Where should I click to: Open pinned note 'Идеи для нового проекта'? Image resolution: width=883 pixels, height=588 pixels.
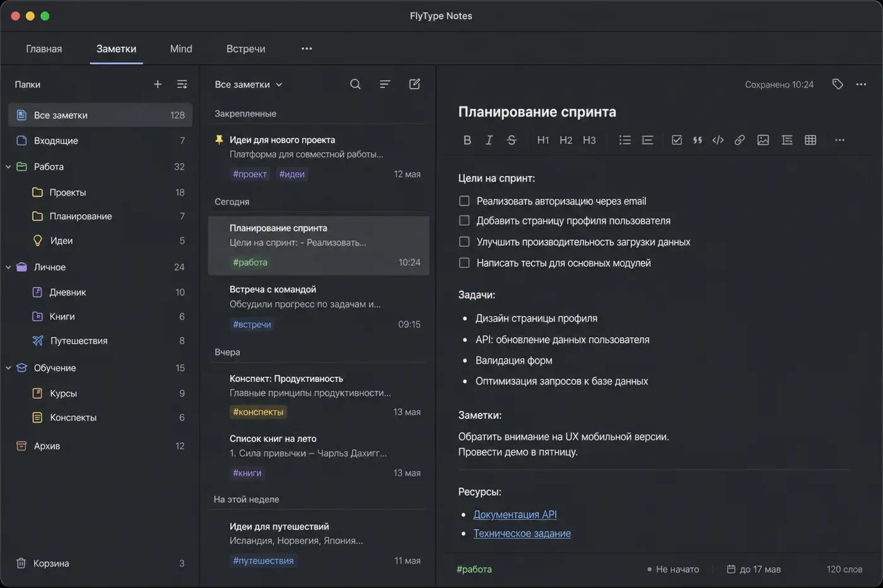319,156
